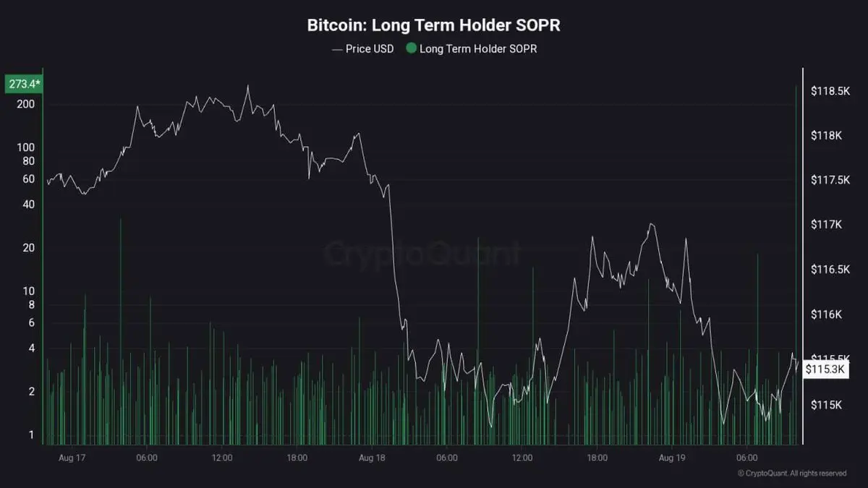Click the 20 SOPR axis label

click(29, 248)
